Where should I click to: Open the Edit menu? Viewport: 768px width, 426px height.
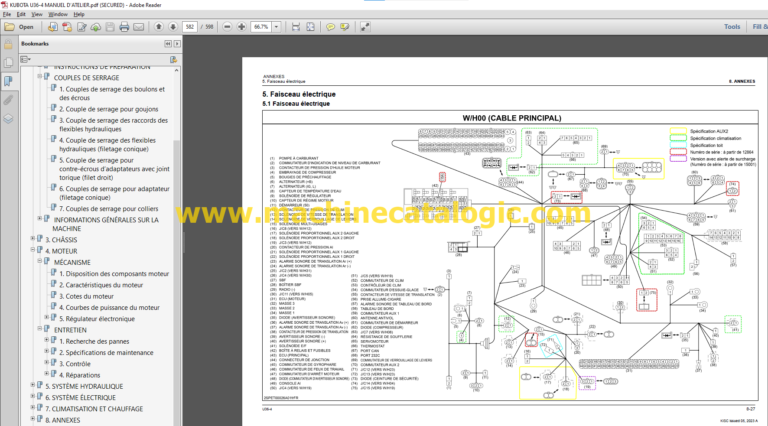point(21,14)
